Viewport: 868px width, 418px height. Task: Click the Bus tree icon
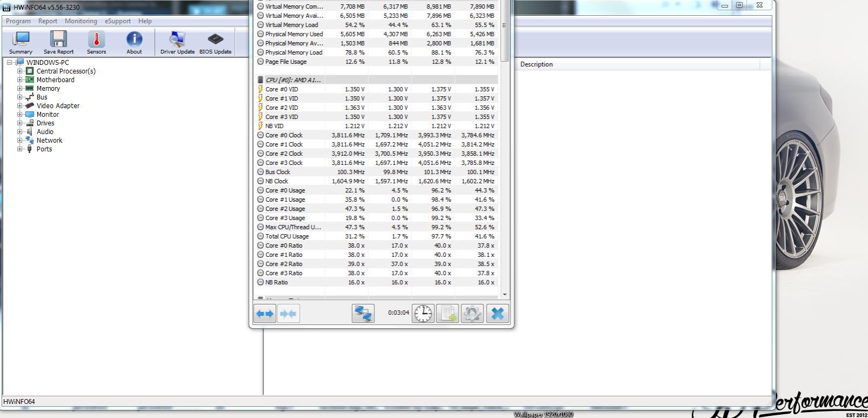pos(30,97)
